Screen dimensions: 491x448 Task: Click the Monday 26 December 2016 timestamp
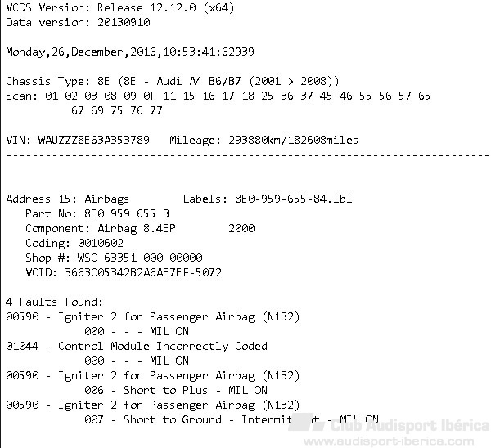pyautogui.click(x=130, y=52)
